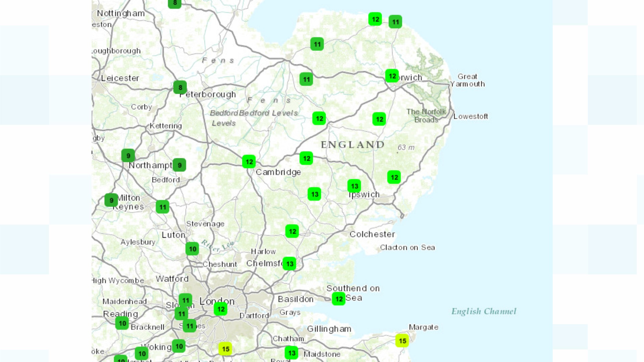Click the 9 marker left of Milton Keynes

[111, 200]
